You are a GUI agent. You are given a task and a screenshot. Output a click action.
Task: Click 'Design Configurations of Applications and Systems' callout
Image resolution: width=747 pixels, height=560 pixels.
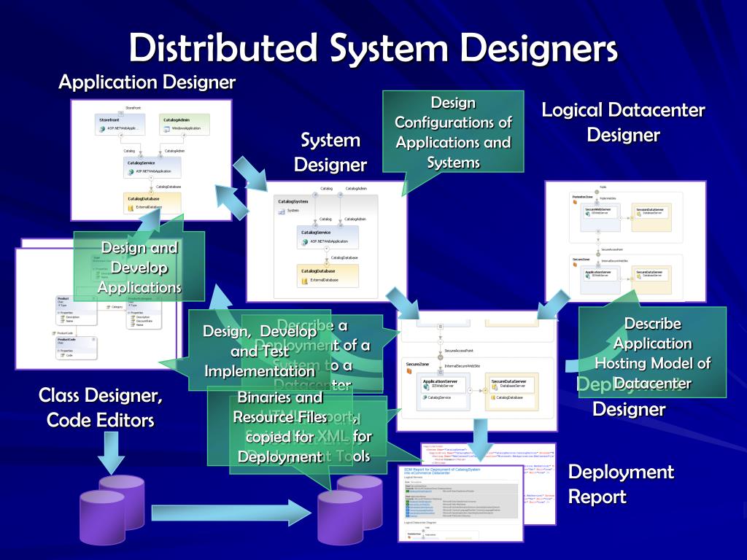(453, 132)
